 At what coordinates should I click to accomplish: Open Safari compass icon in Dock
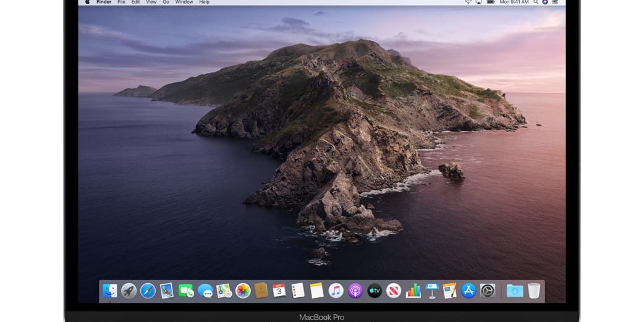[148, 290]
